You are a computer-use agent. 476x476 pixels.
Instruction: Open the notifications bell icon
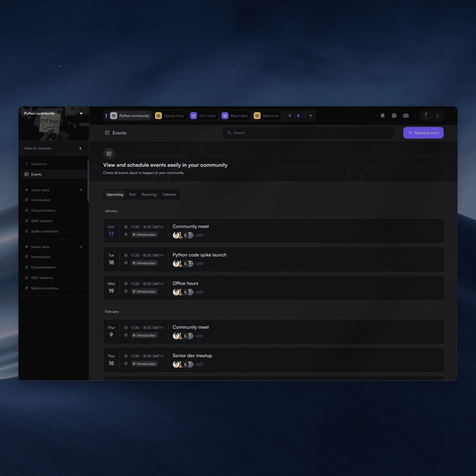click(x=382, y=116)
